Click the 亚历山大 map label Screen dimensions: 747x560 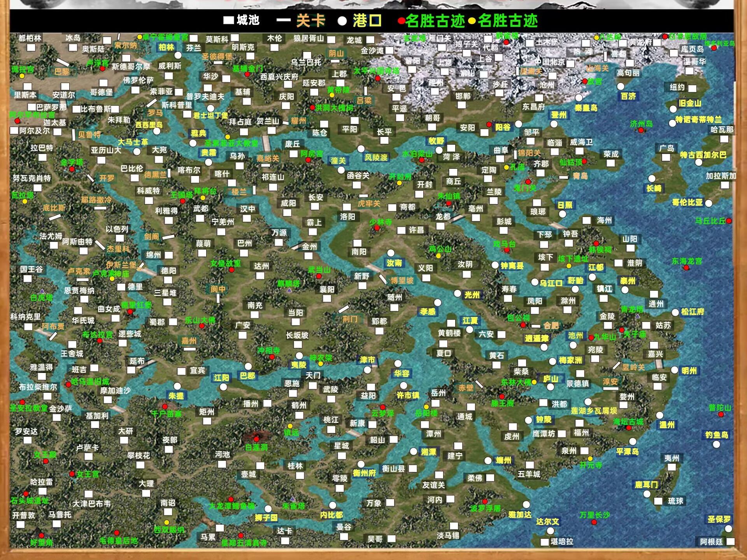[106, 150]
